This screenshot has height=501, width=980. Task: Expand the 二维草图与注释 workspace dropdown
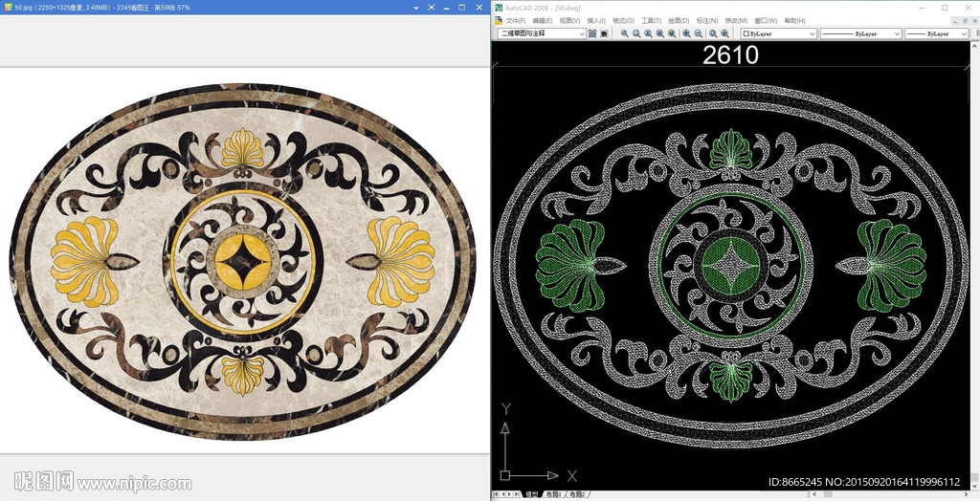pos(581,33)
